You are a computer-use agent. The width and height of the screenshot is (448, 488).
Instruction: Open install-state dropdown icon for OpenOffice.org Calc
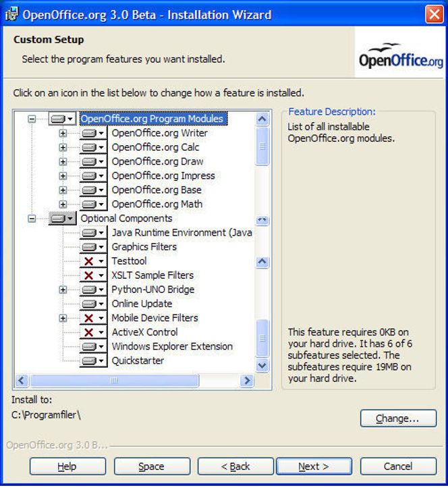pyautogui.click(x=93, y=148)
